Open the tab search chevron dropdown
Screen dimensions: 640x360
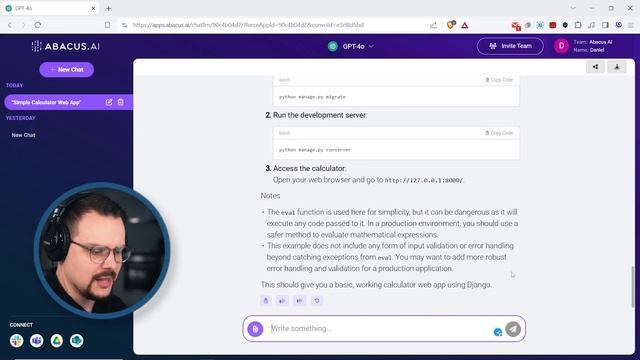[573, 8]
